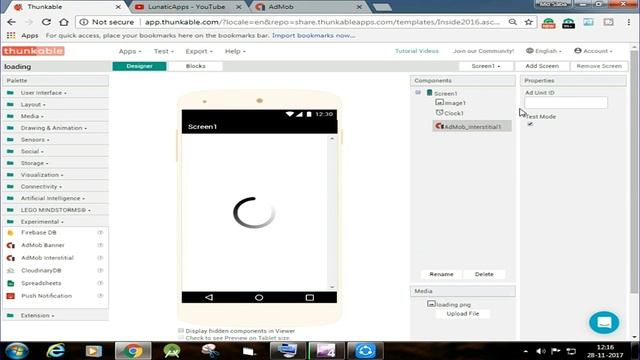
Task: Collapse the Screen1 tree node
Action: click(418, 93)
